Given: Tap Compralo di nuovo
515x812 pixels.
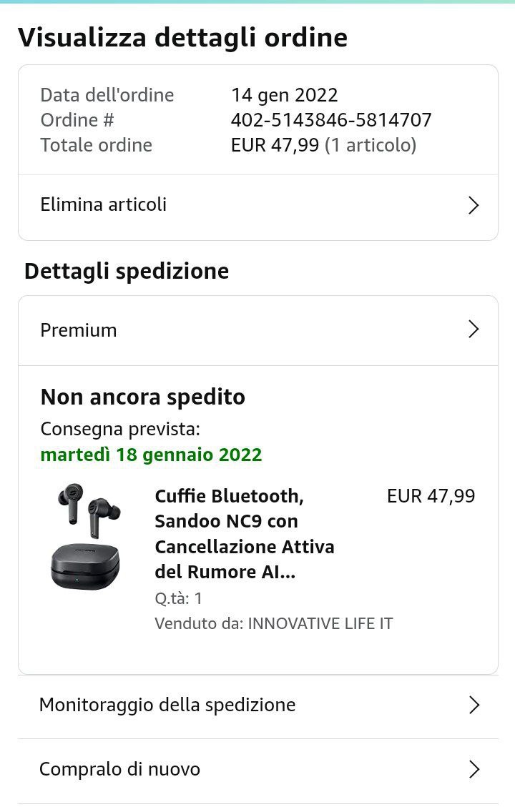Looking at the screenshot, I should 120,769.
